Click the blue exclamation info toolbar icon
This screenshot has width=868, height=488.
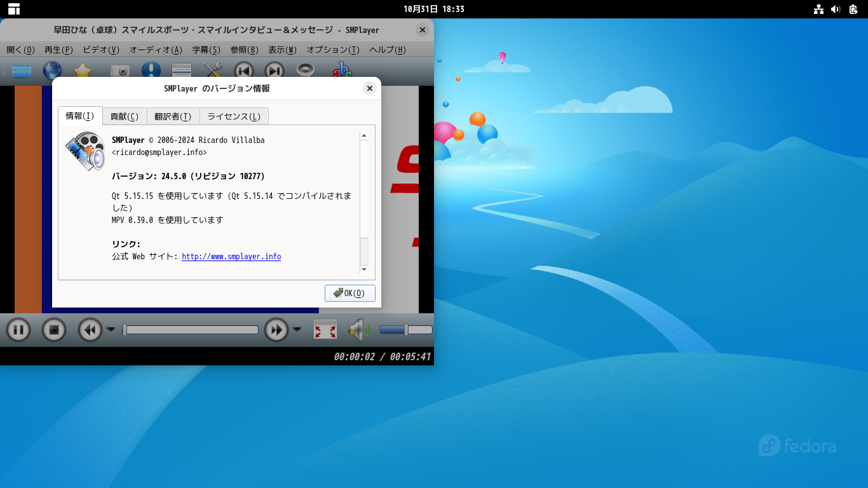151,71
